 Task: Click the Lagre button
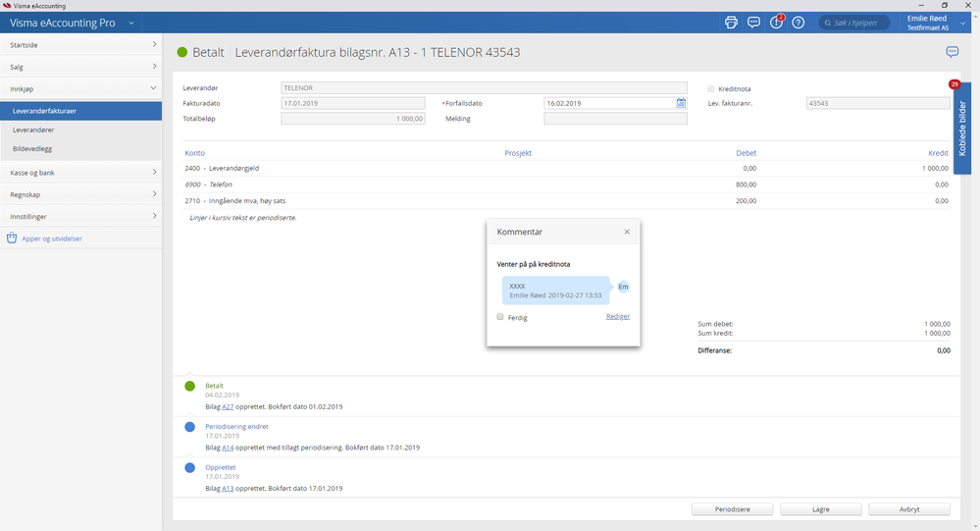821,509
